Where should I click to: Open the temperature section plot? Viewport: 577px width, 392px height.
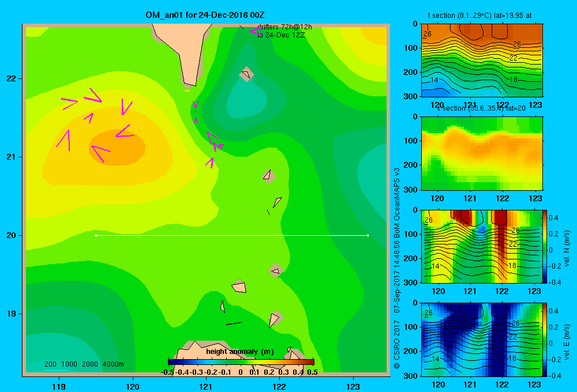click(482, 61)
